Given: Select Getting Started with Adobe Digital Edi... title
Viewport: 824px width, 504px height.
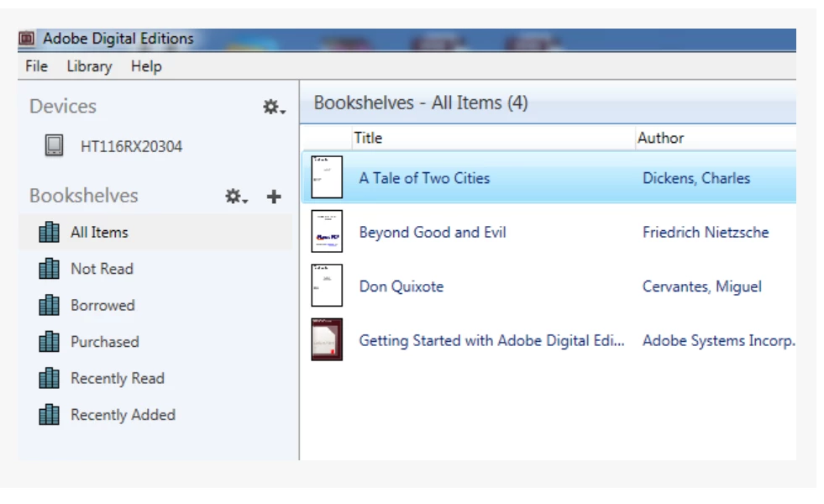Looking at the screenshot, I should pyautogui.click(x=492, y=340).
